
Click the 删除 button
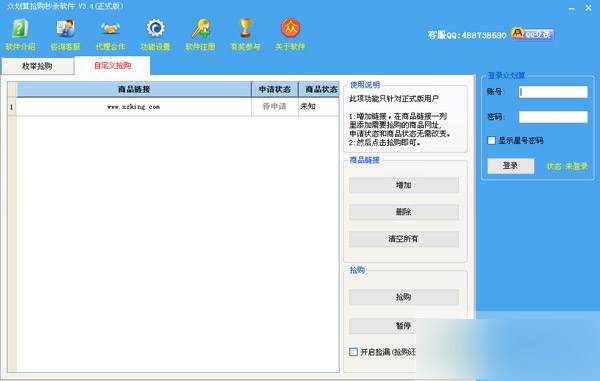pyautogui.click(x=404, y=212)
